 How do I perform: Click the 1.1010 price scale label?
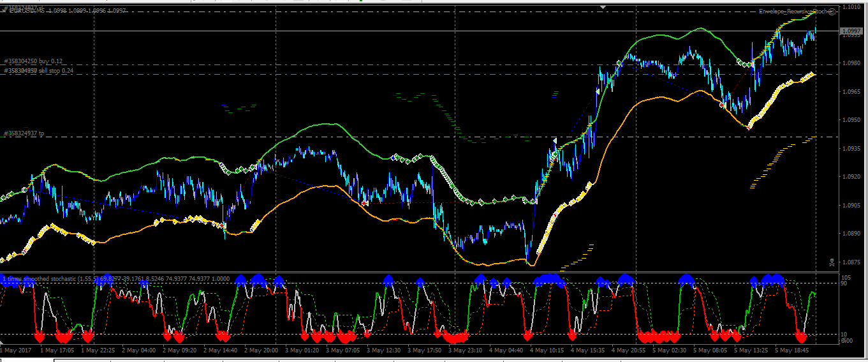coord(850,7)
